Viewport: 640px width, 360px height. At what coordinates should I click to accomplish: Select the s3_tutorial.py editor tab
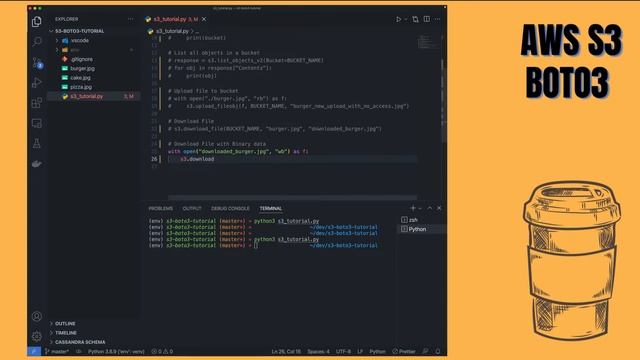[176, 19]
